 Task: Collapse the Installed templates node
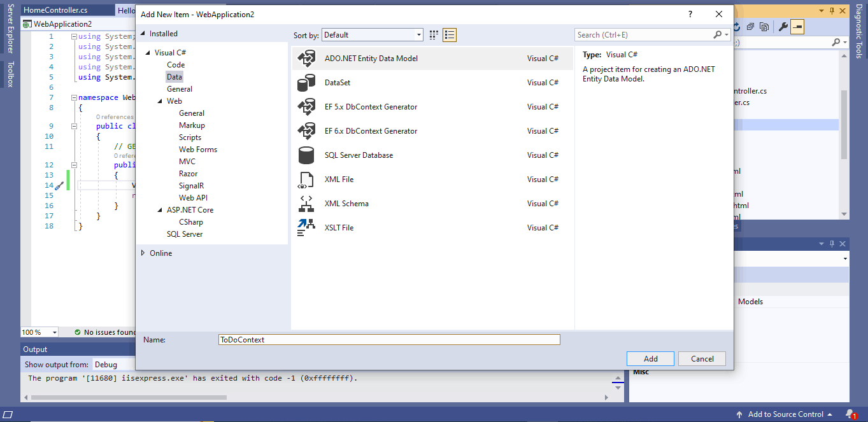tap(143, 34)
